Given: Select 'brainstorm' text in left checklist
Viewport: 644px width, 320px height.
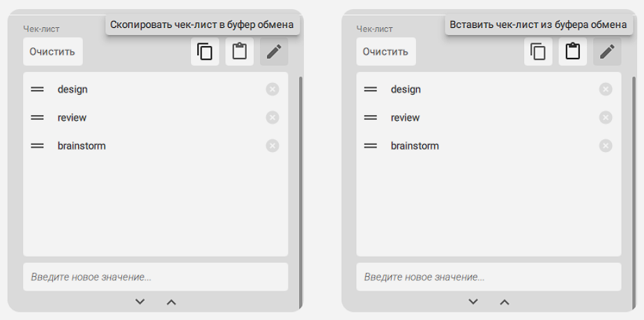Looking at the screenshot, I should point(82,146).
